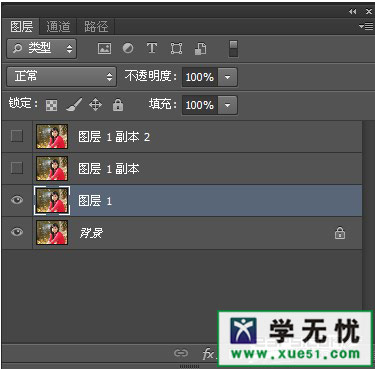Image resolution: width=375 pixels, height=369 pixels.
Task: Open the 正常 blend mode dropdown
Action: [x=61, y=77]
